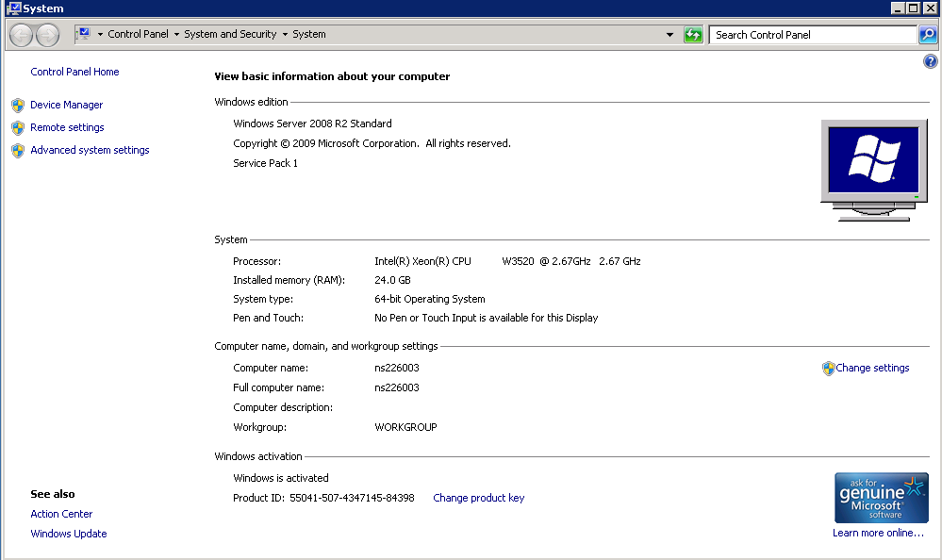Click the Microsoft copyright notice text
The image size is (942, 560).
pos(372,143)
